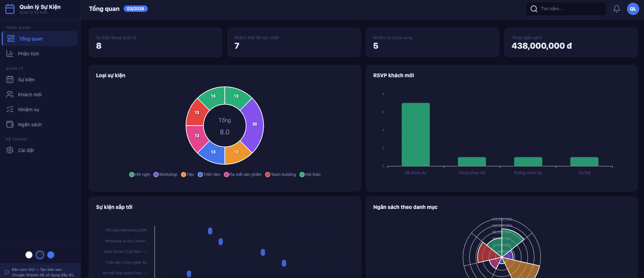Toggle Workshop legend in event chart
The image size is (644, 278).
point(166,175)
